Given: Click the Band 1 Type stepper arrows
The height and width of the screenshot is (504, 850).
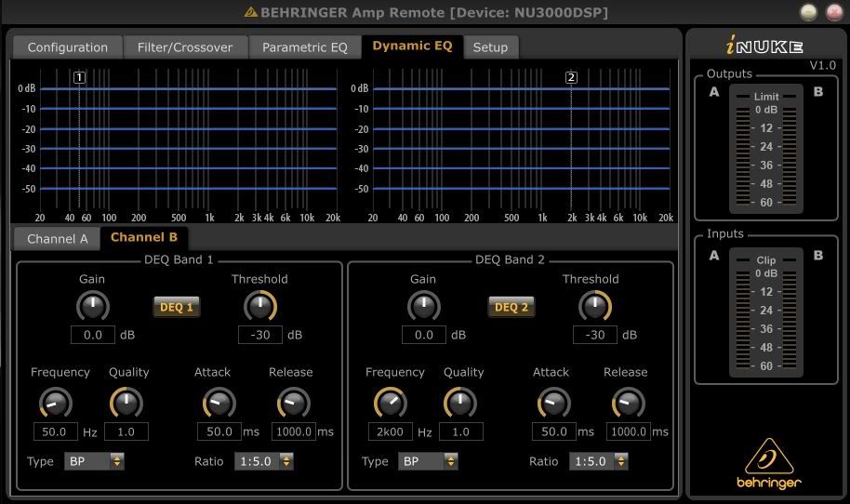Looking at the screenshot, I should [x=117, y=461].
